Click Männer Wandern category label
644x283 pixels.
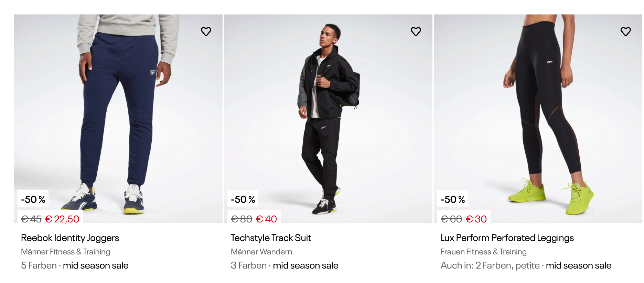(261, 252)
